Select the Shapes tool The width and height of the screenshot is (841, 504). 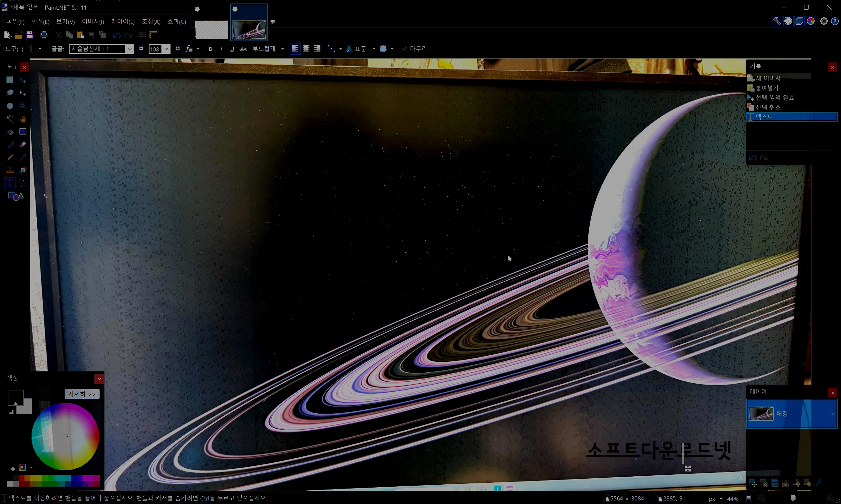coord(16,196)
